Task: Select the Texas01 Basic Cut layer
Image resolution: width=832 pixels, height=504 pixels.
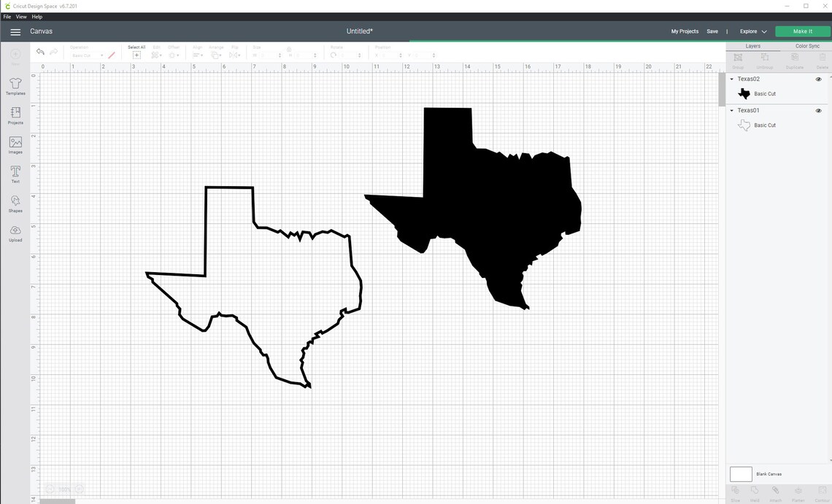Action: pos(765,125)
